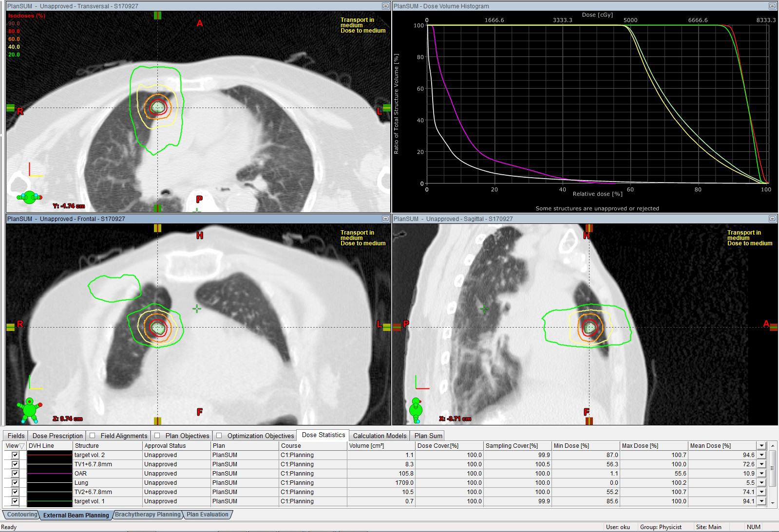Maximize the Sagittal view pane

coord(772,219)
